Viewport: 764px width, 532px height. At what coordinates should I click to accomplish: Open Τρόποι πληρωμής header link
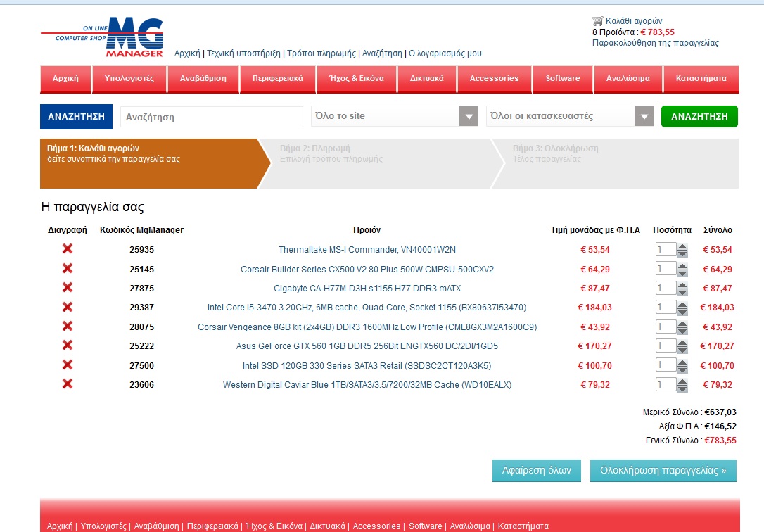pyautogui.click(x=321, y=53)
